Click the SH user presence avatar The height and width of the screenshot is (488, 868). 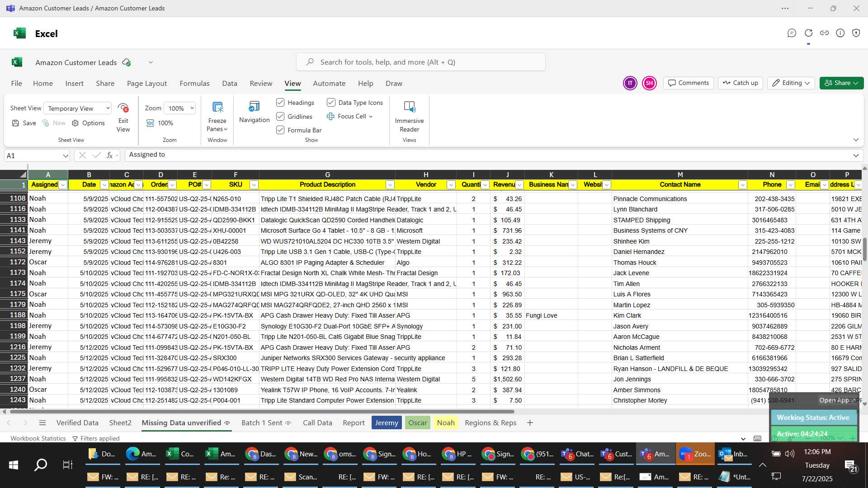[x=649, y=83]
